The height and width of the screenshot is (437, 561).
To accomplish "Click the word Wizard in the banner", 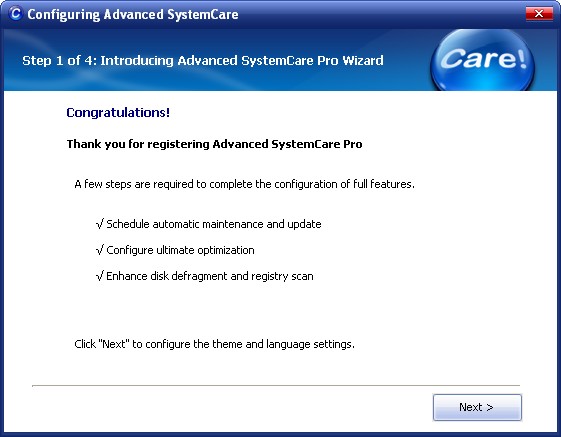I will [363, 60].
